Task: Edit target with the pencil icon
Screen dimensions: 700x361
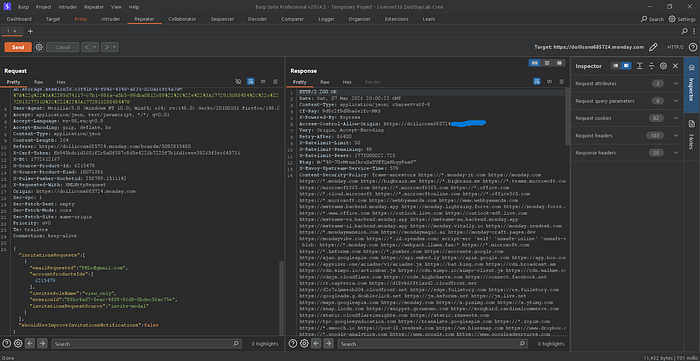Action: pos(653,47)
